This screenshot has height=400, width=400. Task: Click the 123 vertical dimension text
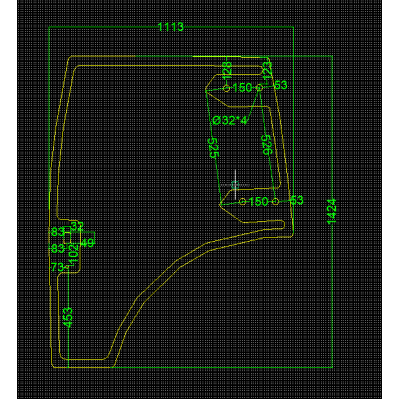tap(268, 71)
